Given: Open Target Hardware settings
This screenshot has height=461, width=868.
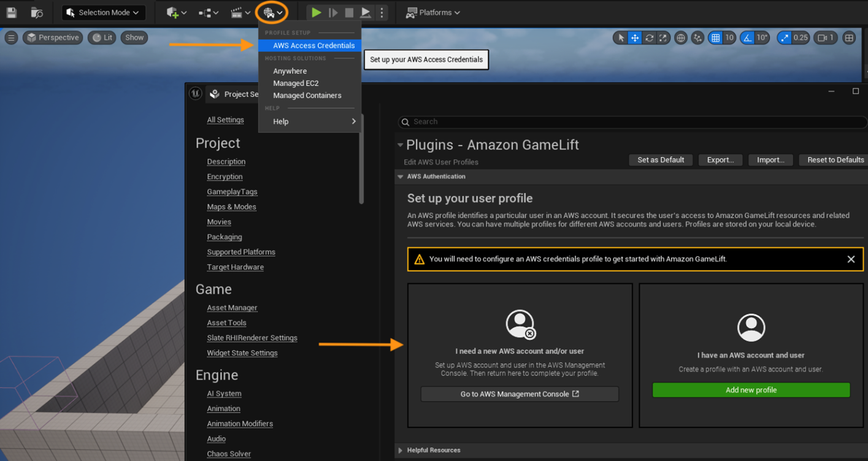Looking at the screenshot, I should pyautogui.click(x=235, y=267).
